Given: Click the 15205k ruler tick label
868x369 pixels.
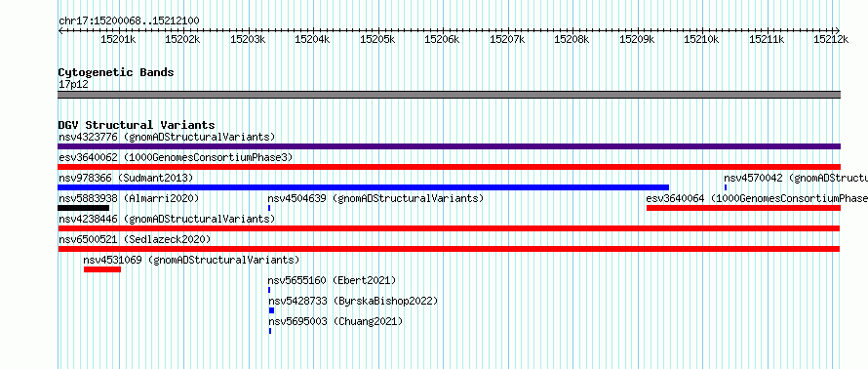Looking at the screenshot, I should 377,39.
